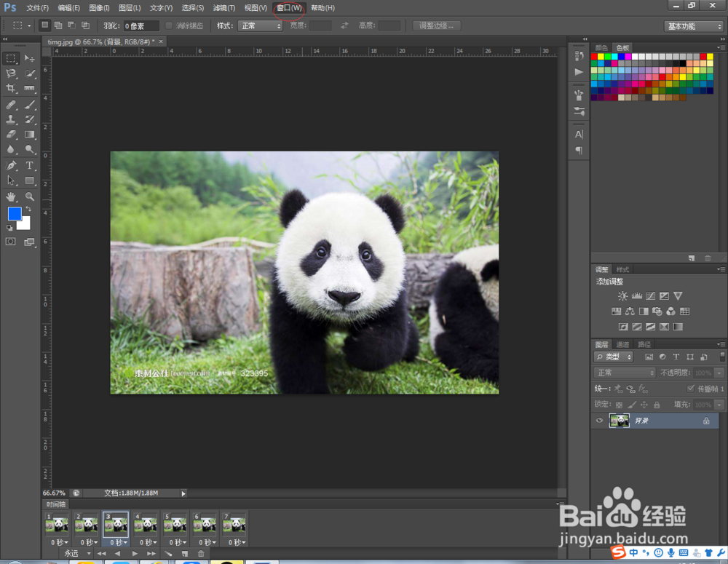This screenshot has height=564, width=728.
Task: Select the Move tool
Action: click(29, 58)
